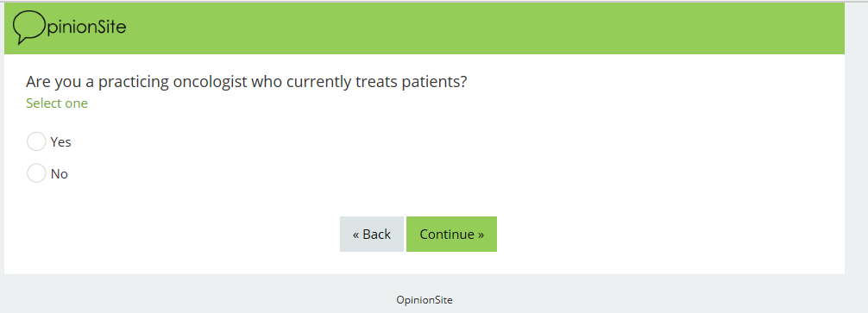Choose Yes for practicing oncologist question

(36, 141)
